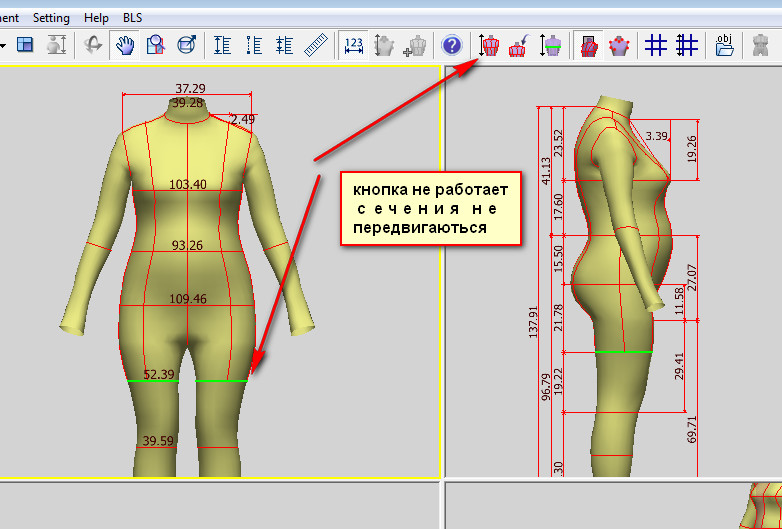782x529 pixels.
Task: Open the blue question mark help icon
Action: pos(452,45)
